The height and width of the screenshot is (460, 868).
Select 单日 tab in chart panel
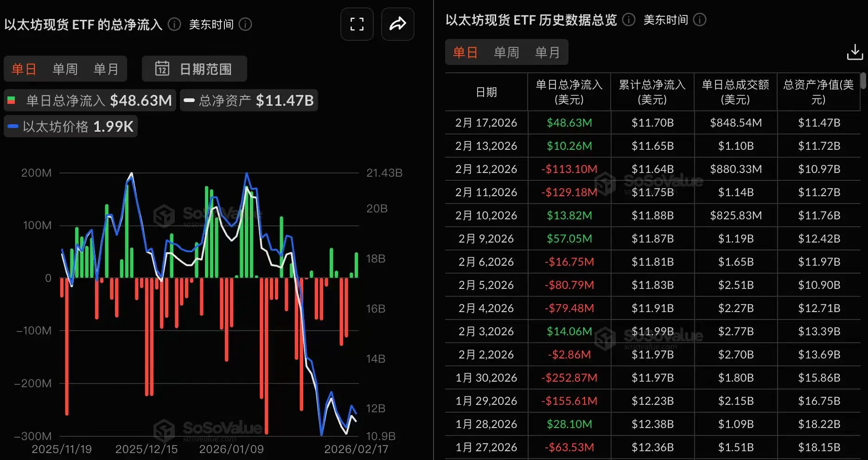coord(24,69)
